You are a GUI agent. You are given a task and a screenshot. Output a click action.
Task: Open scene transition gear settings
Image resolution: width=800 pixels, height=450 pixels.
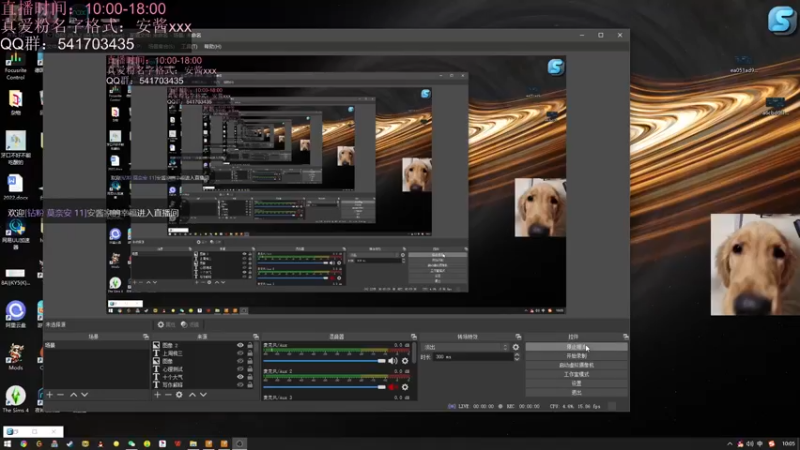pos(516,347)
